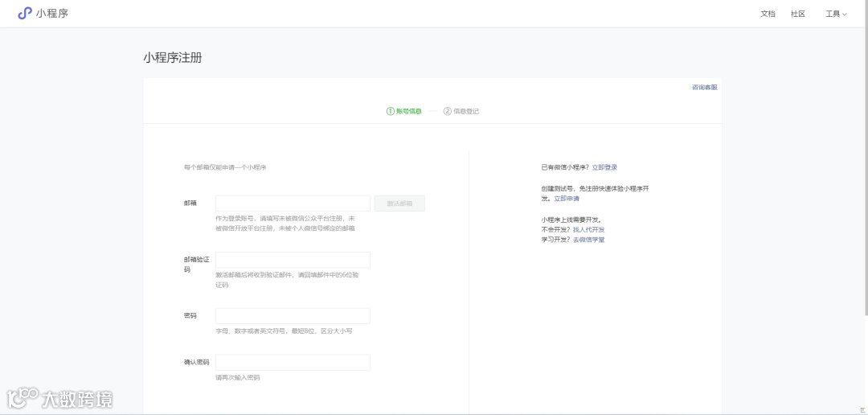Click the 立即申请 test account link
Viewport: 868px width, 415px height.
pyautogui.click(x=567, y=199)
